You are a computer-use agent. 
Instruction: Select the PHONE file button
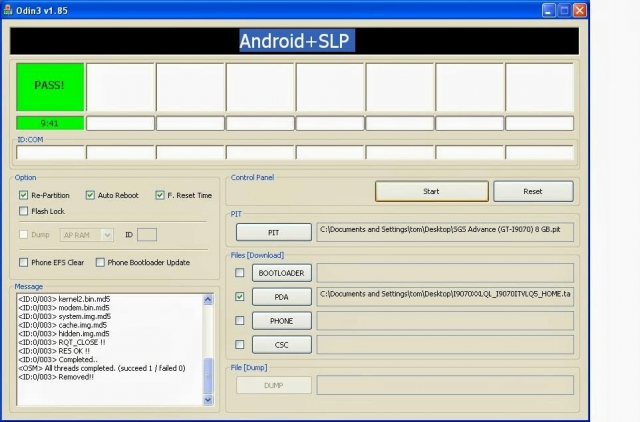click(x=280, y=321)
